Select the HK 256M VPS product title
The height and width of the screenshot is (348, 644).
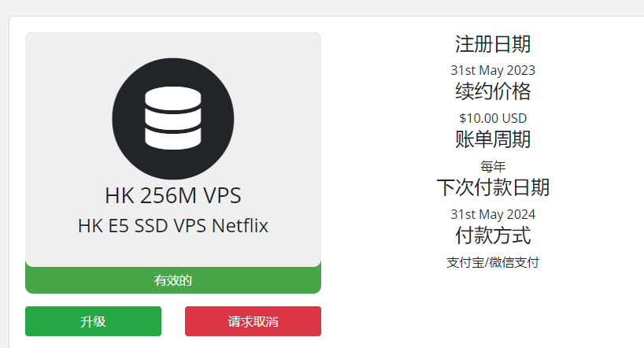coord(173,195)
